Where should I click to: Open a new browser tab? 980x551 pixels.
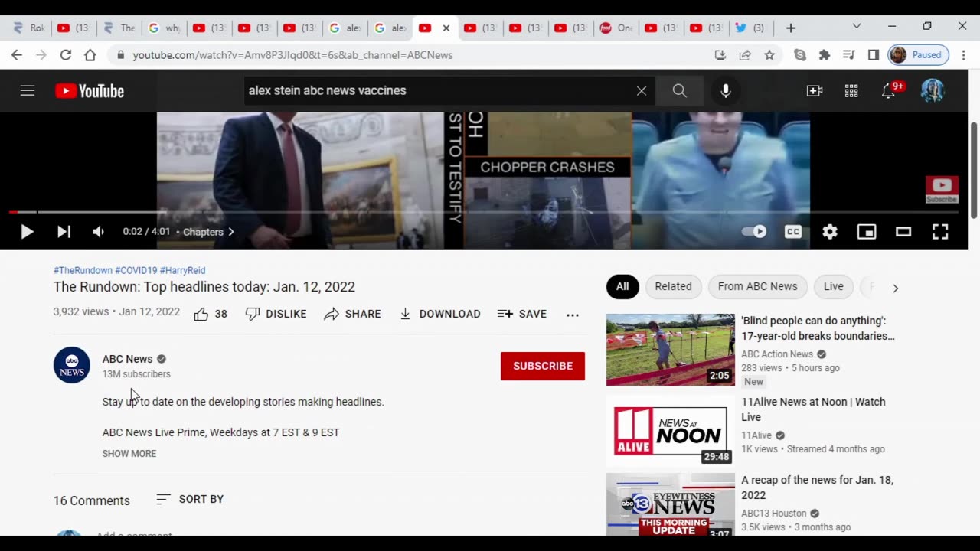(x=791, y=28)
